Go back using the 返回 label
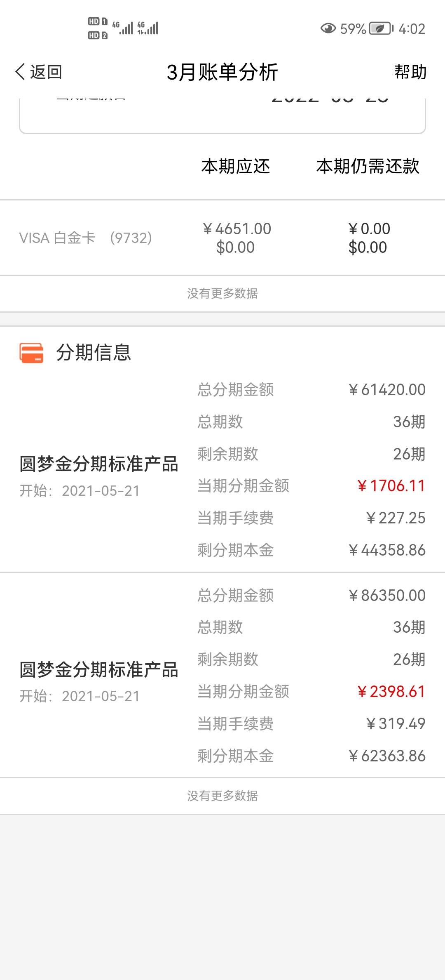 46,72
